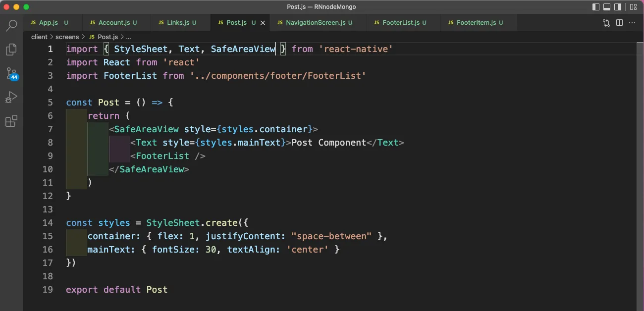Open Customize Layout icon in title bar

633,7
